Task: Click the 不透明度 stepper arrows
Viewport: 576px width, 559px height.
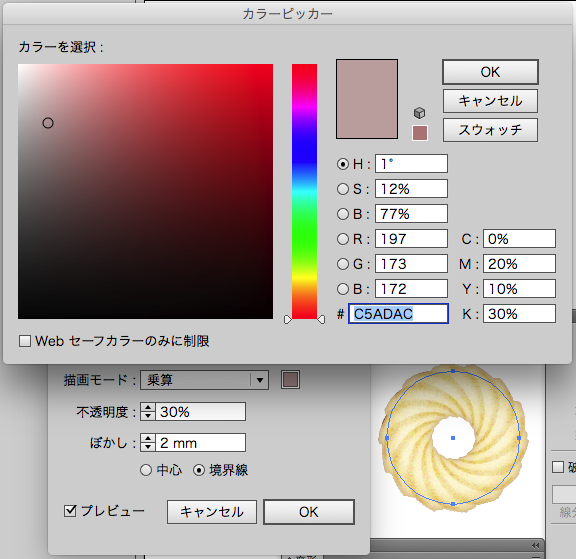Action: 148,411
